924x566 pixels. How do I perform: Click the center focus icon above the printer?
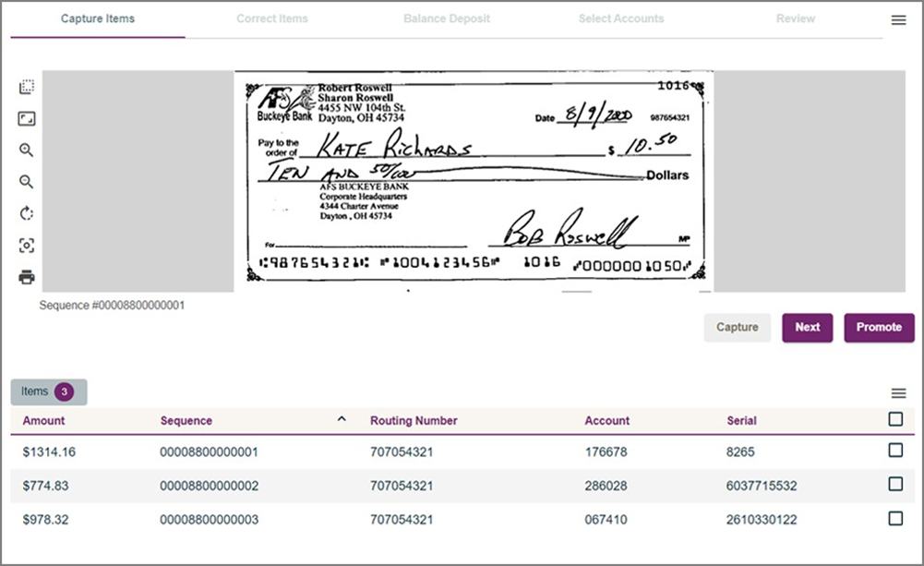27,246
